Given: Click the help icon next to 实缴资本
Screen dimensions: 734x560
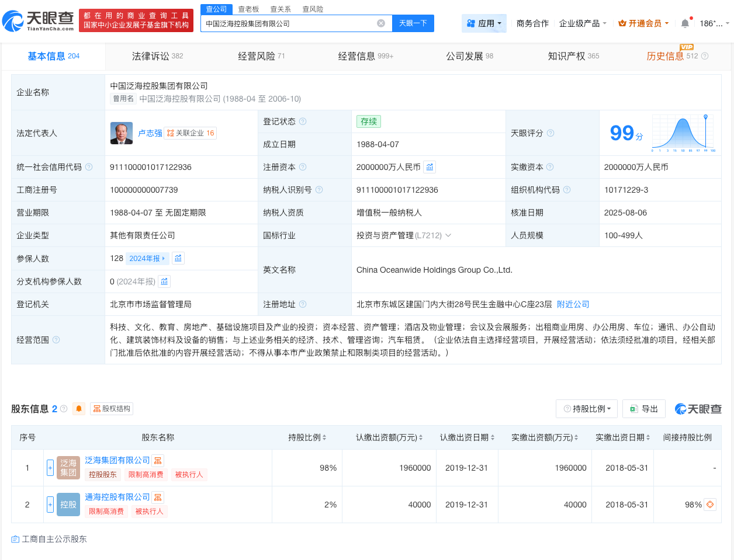Looking at the screenshot, I should [x=550, y=167].
